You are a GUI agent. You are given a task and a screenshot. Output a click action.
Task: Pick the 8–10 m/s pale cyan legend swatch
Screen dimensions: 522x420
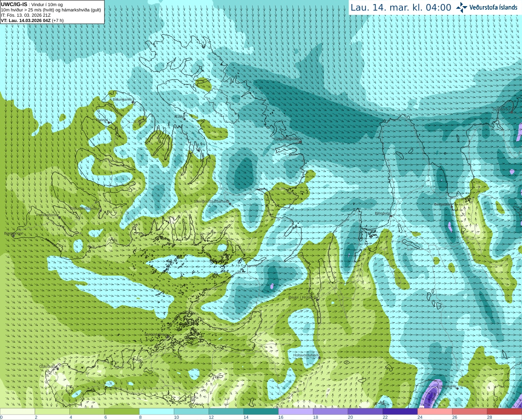coord(157,411)
